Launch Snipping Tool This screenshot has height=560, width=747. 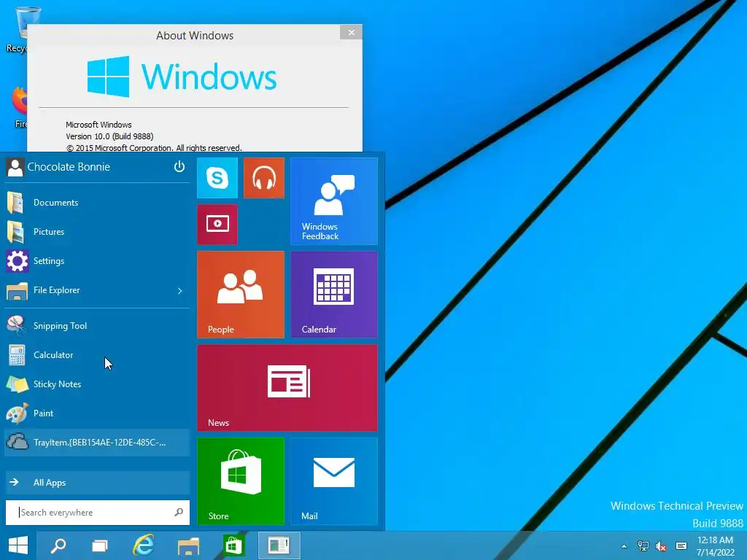(97, 326)
